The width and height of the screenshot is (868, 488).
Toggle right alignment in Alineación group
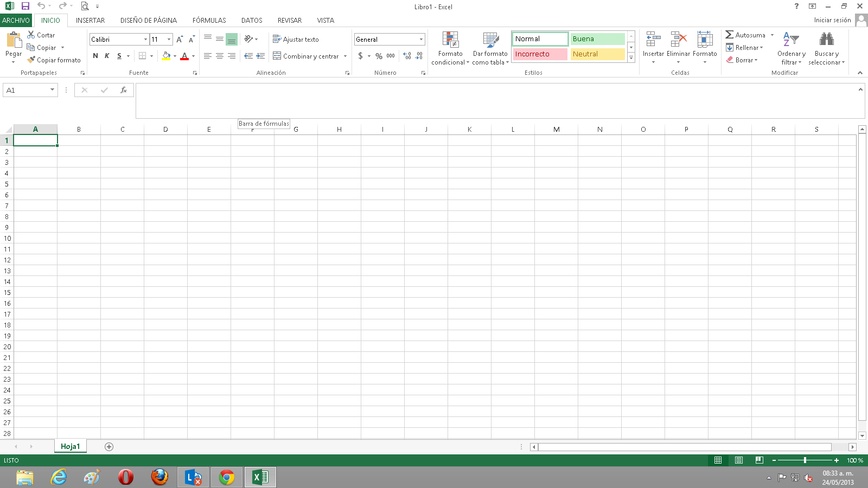pos(231,55)
